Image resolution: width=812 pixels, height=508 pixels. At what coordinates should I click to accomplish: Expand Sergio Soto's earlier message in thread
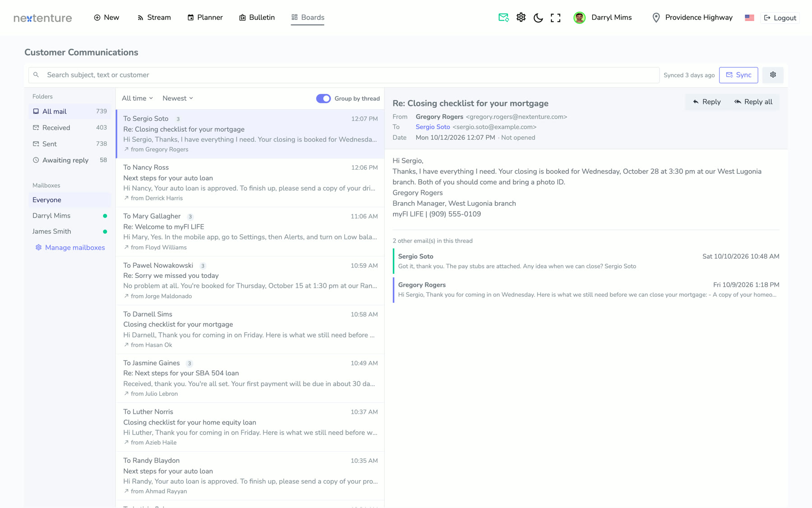586,261
